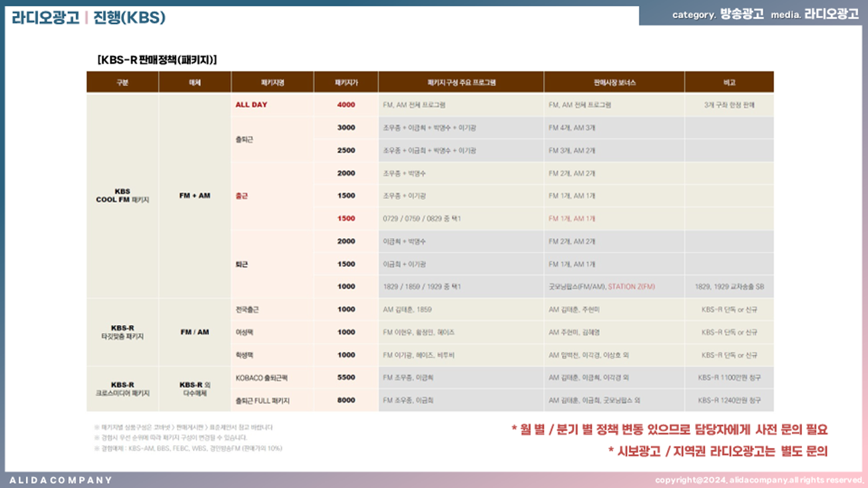Click the 4000 price in red
Image resolution: width=868 pixels, height=488 pixels.
point(346,105)
